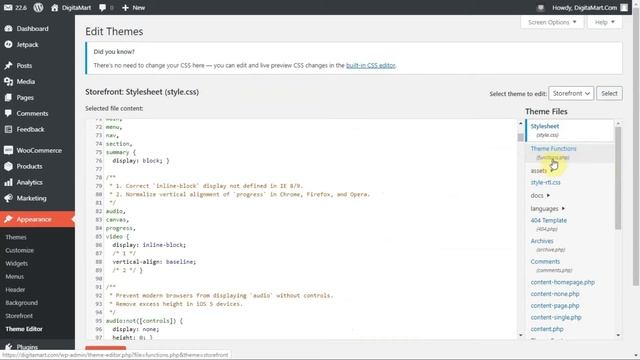Click code line 88 vertical-align baseline
640x360 pixels.
click(154, 262)
